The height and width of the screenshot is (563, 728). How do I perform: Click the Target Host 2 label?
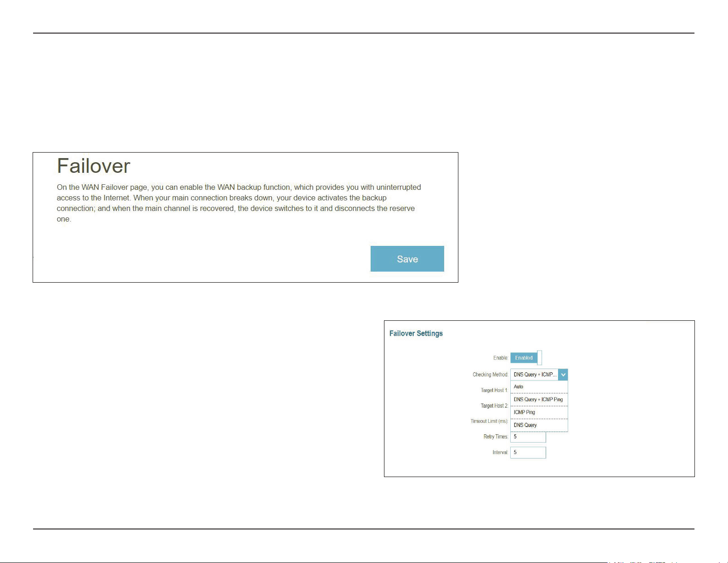(494, 406)
